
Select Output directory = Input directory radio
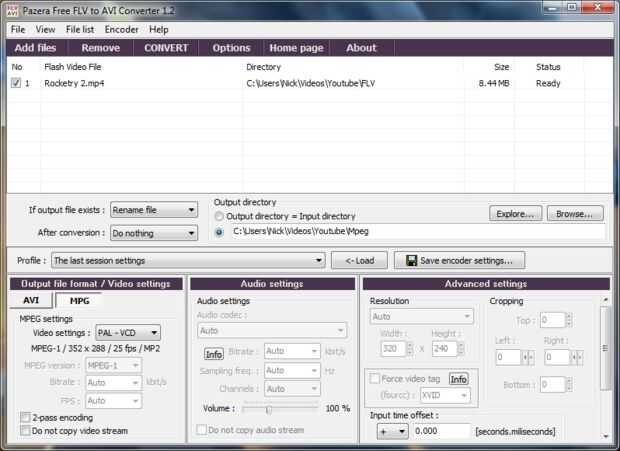(219, 216)
